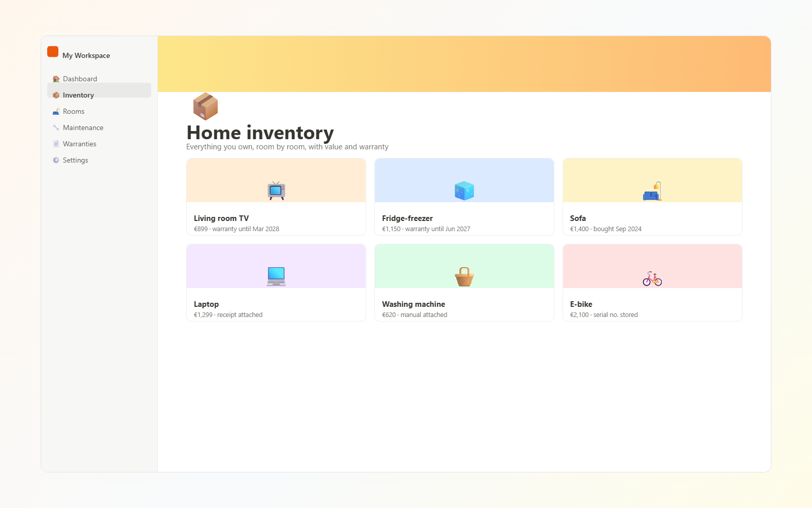The width and height of the screenshot is (812, 508).
Task: Open the Fridge-freezer item title
Action: 408,218
